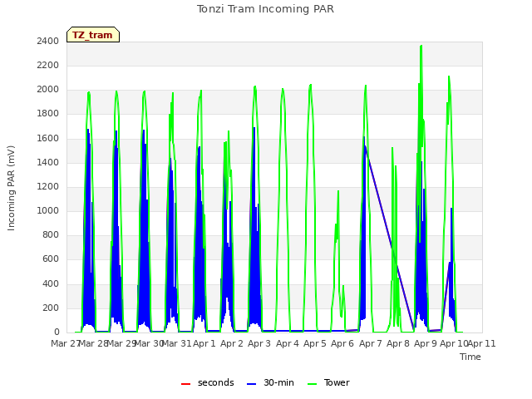Click the 1800 y-axis tick label
The image size is (532, 399).
click(x=48, y=114)
